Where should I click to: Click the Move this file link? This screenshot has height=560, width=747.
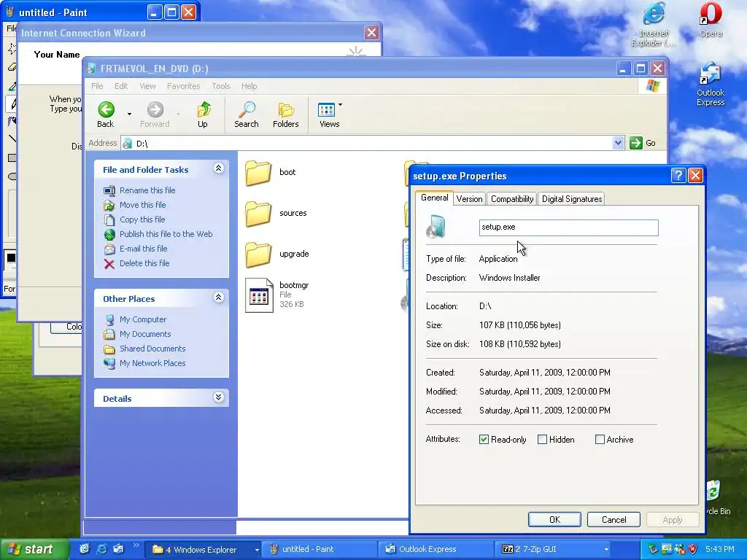click(143, 205)
